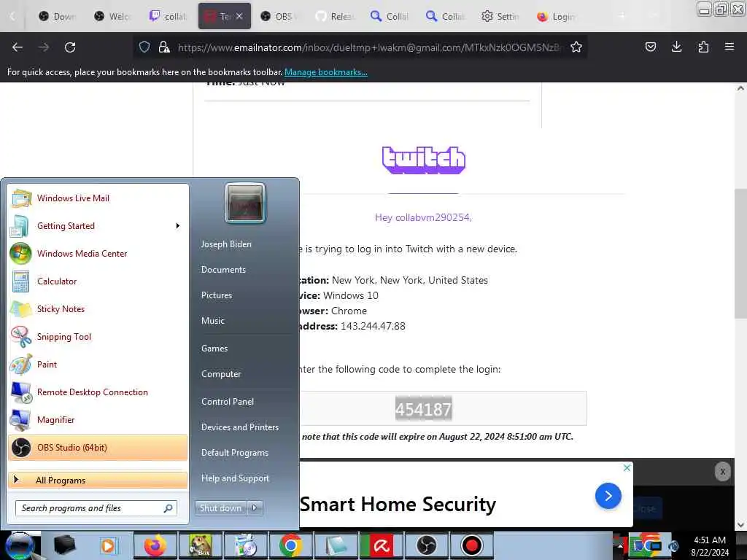The width and height of the screenshot is (747, 560).
Task: Click the Windows Start orb
Action: [19, 545]
